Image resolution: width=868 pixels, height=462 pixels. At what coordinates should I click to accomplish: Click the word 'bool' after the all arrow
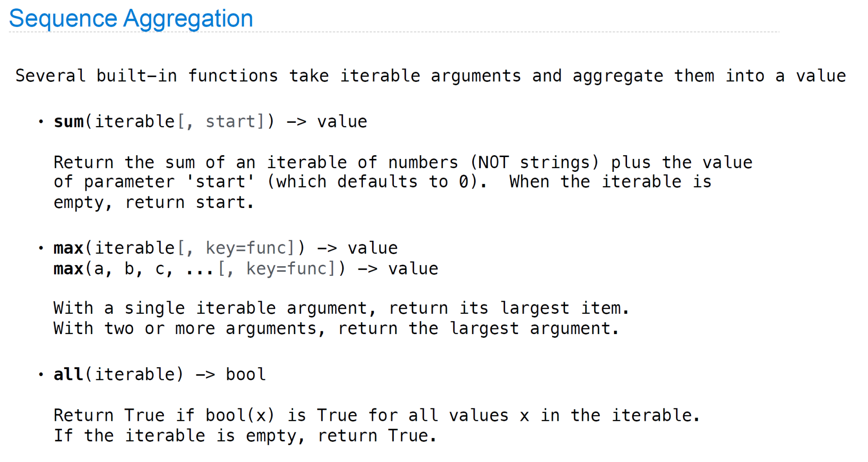pos(246,374)
